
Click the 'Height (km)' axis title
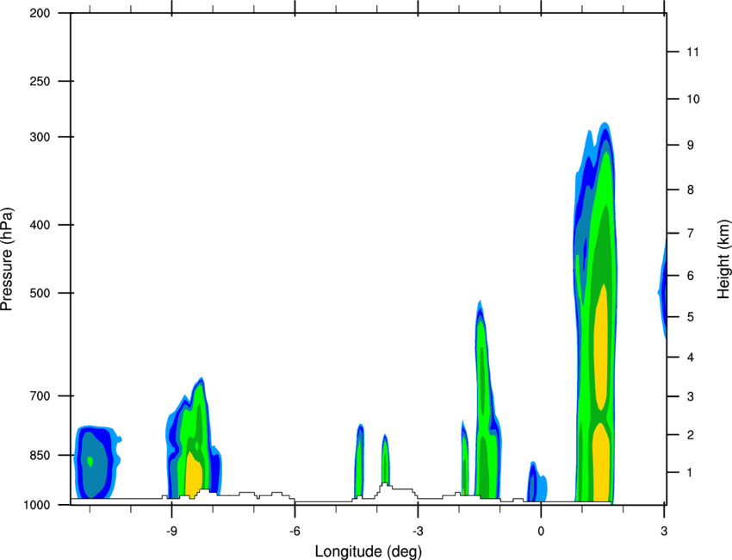[723, 259]
